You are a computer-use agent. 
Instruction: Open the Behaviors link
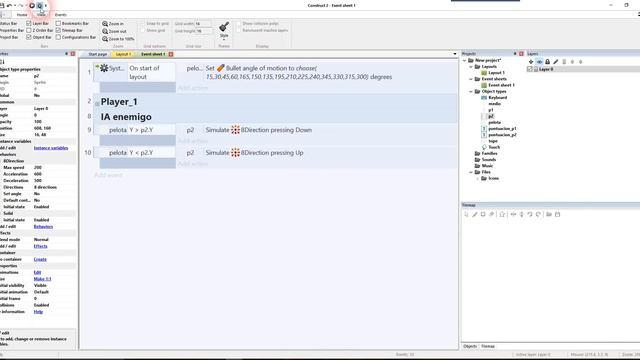click(43, 227)
